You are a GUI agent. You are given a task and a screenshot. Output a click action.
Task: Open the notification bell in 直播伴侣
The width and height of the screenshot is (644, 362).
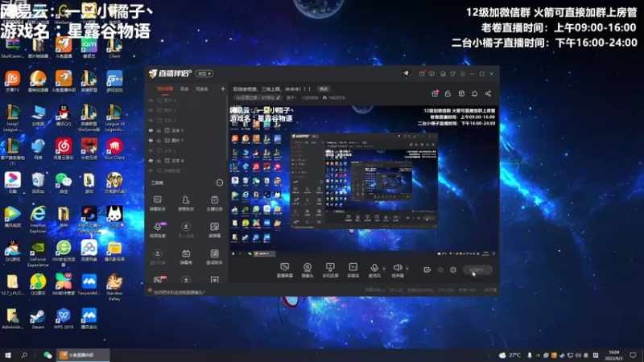click(x=474, y=93)
